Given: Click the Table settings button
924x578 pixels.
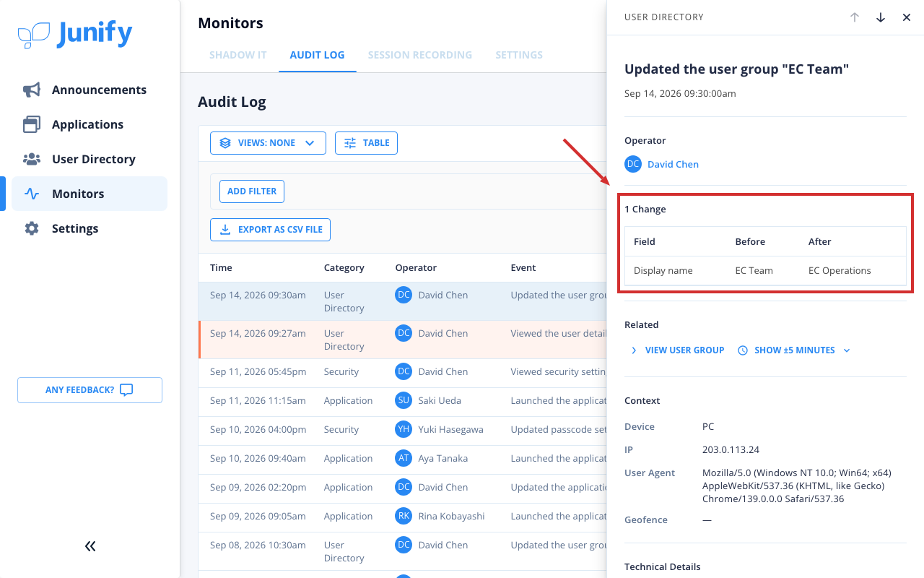Looking at the screenshot, I should click(x=366, y=143).
